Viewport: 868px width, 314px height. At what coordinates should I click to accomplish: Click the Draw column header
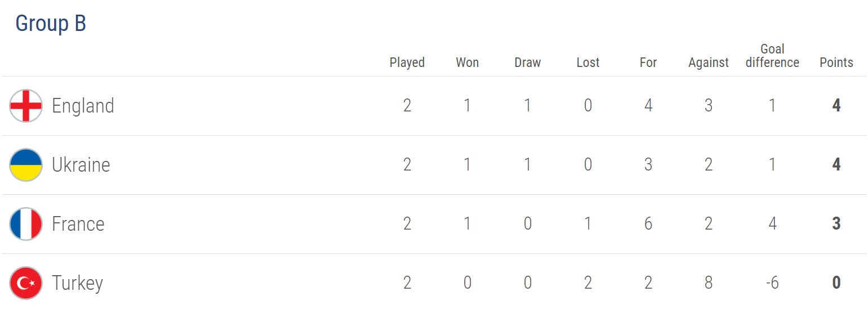[527, 62]
